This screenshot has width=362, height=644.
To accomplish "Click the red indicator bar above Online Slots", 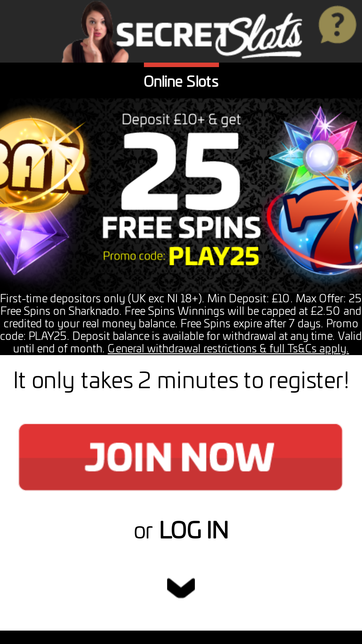I will 181,65.
